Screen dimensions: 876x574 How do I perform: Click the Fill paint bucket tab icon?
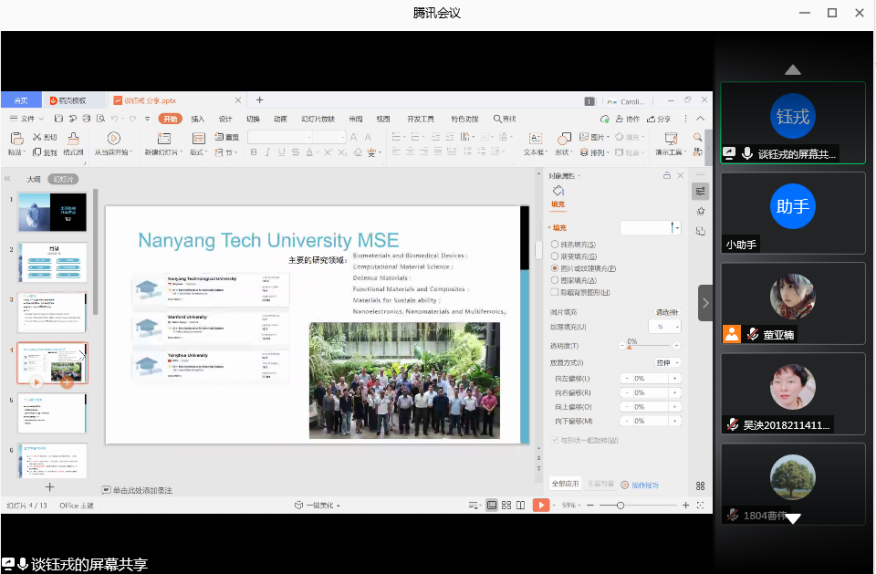pyautogui.click(x=558, y=191)
